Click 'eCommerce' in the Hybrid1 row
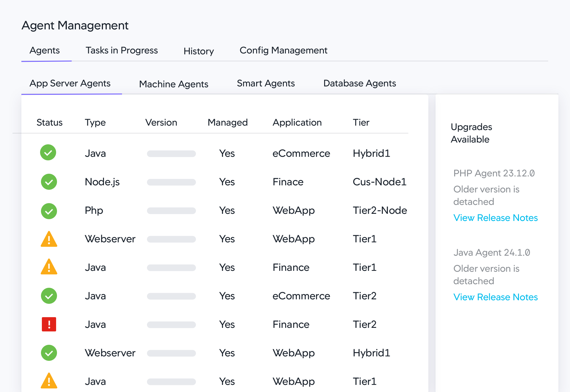 tap(301, 154)
